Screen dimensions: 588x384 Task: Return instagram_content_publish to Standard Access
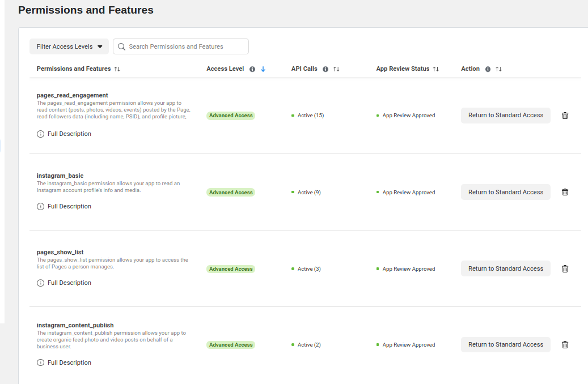505,344
